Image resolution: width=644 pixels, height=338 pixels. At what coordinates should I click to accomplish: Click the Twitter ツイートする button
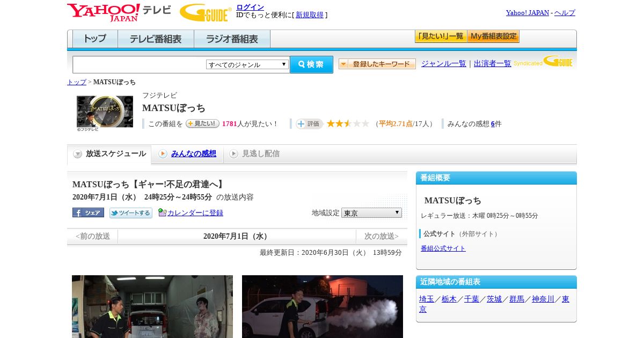131,212
